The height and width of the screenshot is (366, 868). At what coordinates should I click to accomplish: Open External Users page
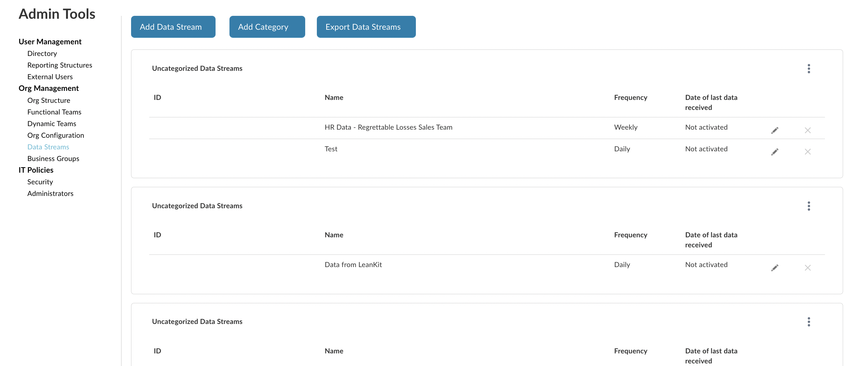tap(50, 77)
